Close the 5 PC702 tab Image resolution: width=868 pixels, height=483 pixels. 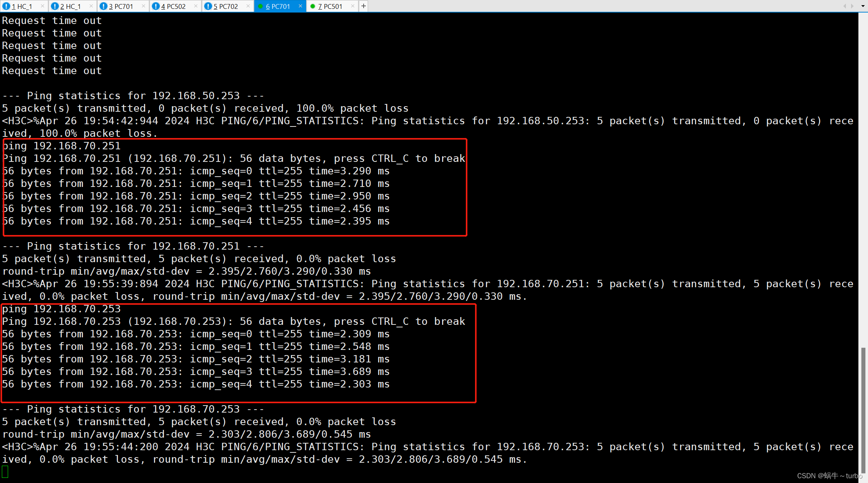(x=248, y=6)
